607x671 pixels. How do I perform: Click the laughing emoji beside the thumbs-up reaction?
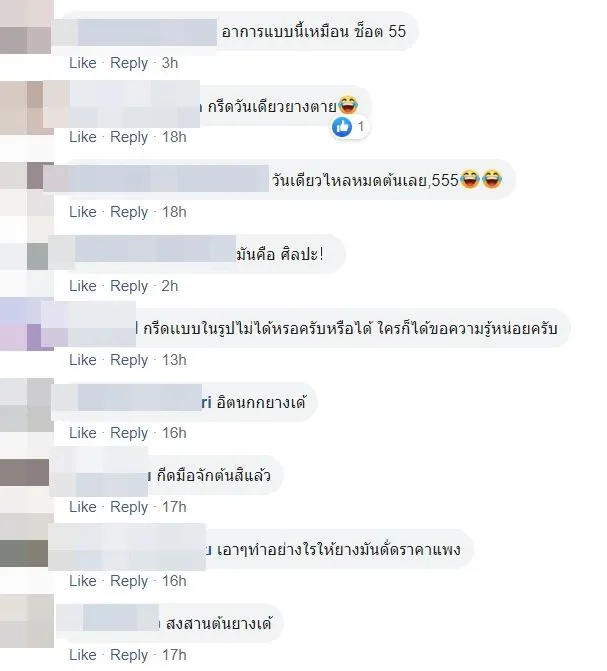[x=348, y=105]
